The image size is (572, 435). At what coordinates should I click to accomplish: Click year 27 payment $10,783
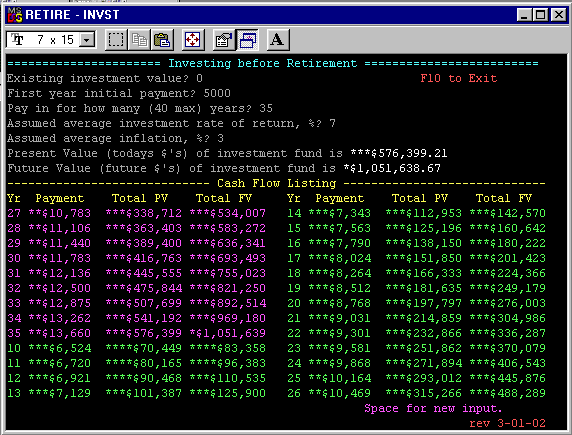click(59, 213)
